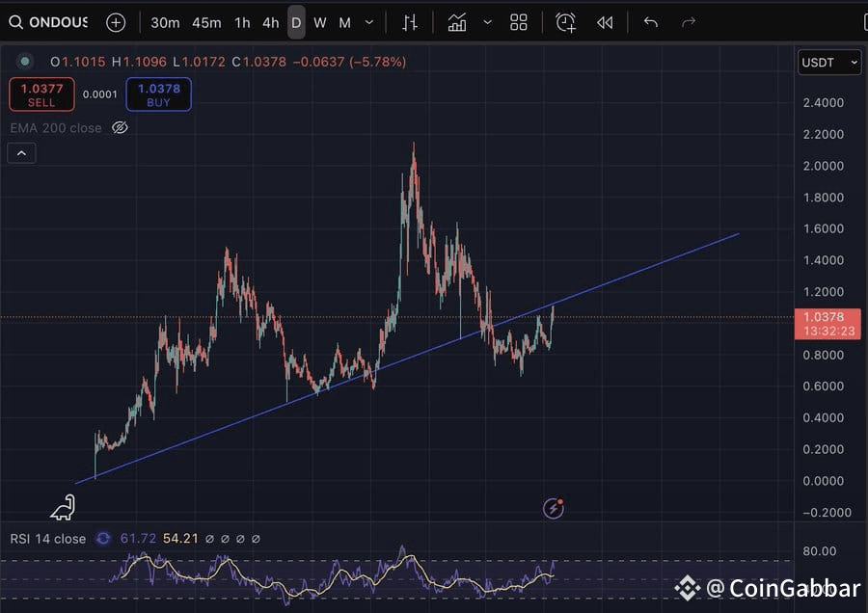Select the weekly W timeframe

point(320,22)
